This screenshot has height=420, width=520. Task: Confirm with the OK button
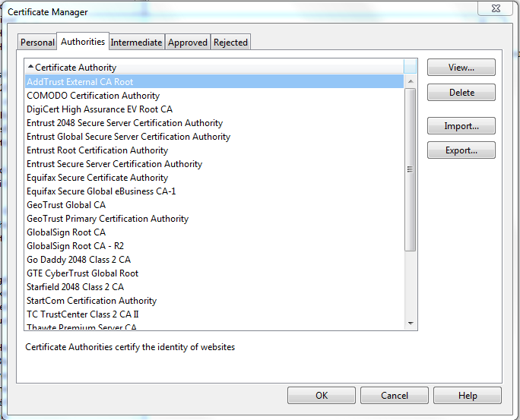322,396
